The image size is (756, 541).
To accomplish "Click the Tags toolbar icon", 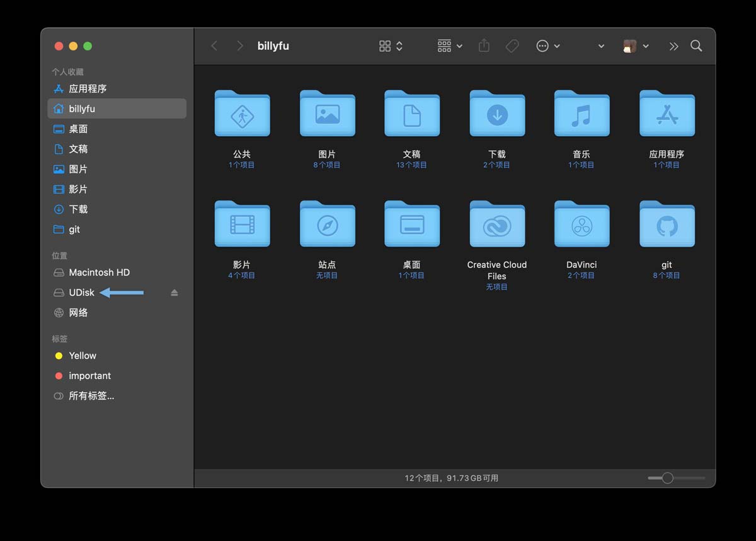I will pyautogui.click(x=512, y=46).
